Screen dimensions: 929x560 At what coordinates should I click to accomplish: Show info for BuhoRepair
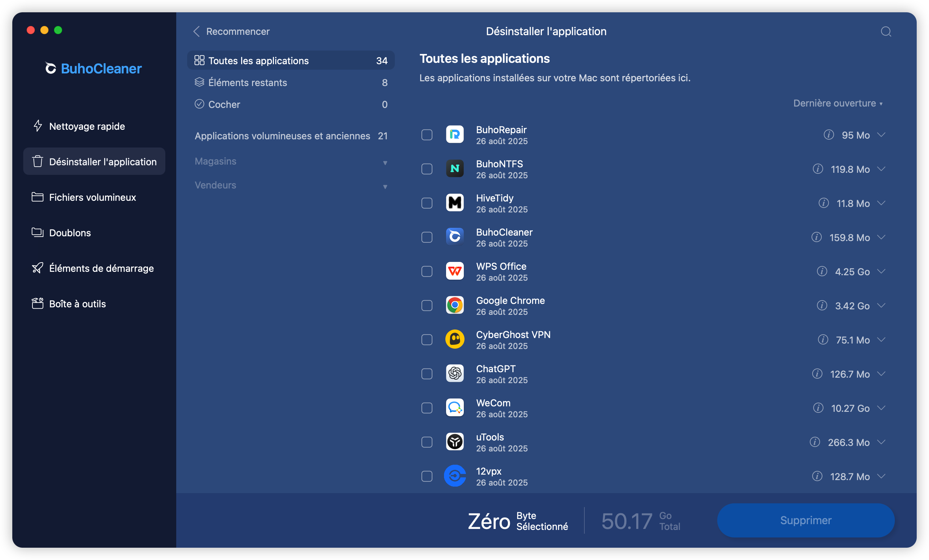(828, 135)
